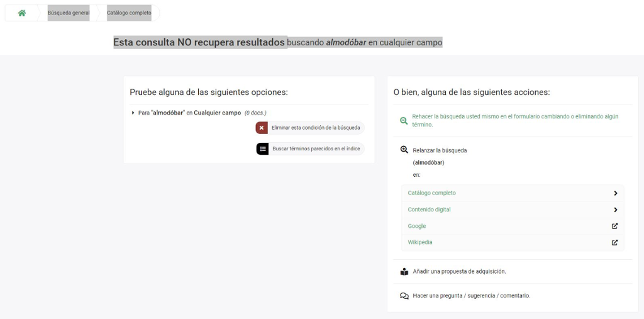Image resolution: width=644 pixels, height=319 pixels.
Task: Click the external link icon next to Google
Action: pyautogui.click(x=614, y=226)
